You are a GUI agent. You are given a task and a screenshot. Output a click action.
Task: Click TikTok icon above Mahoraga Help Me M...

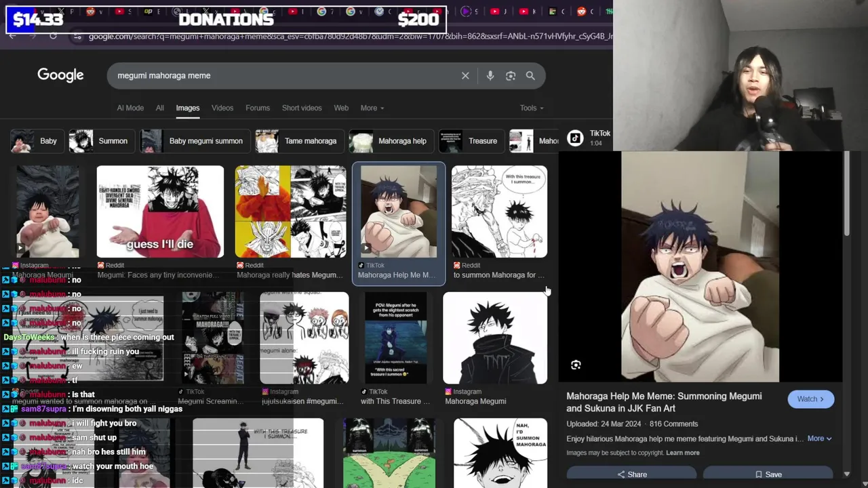coord(361,265)
